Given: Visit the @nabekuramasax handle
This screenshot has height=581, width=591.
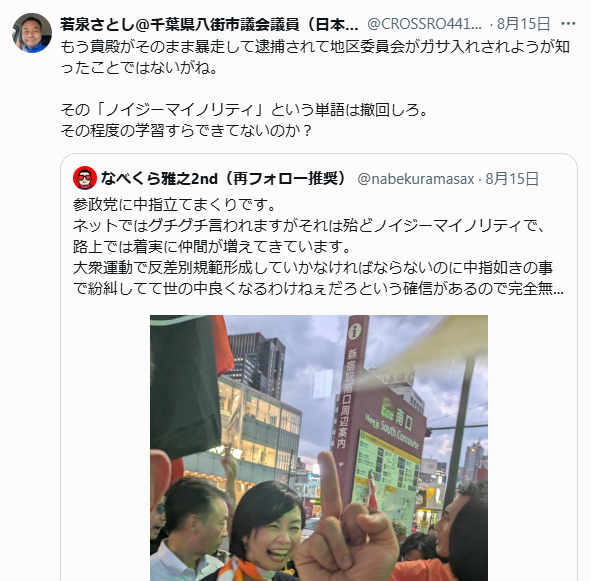Looking at the screenshot, I should pyautogui.click(x=416, y=179).
